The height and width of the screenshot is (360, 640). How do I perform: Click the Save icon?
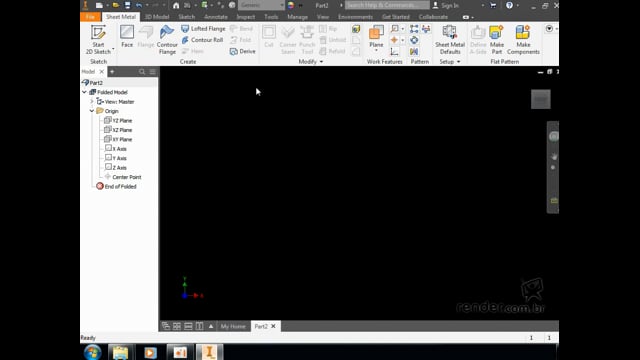(x=127, y=5)
